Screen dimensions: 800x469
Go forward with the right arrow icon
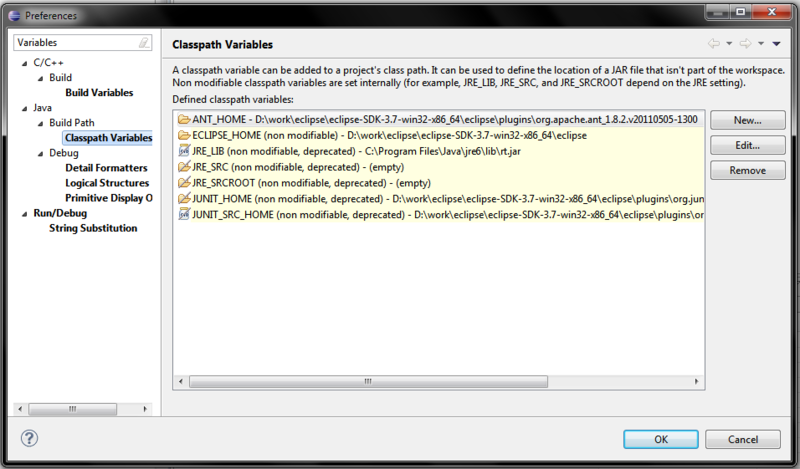coord(745,44)
